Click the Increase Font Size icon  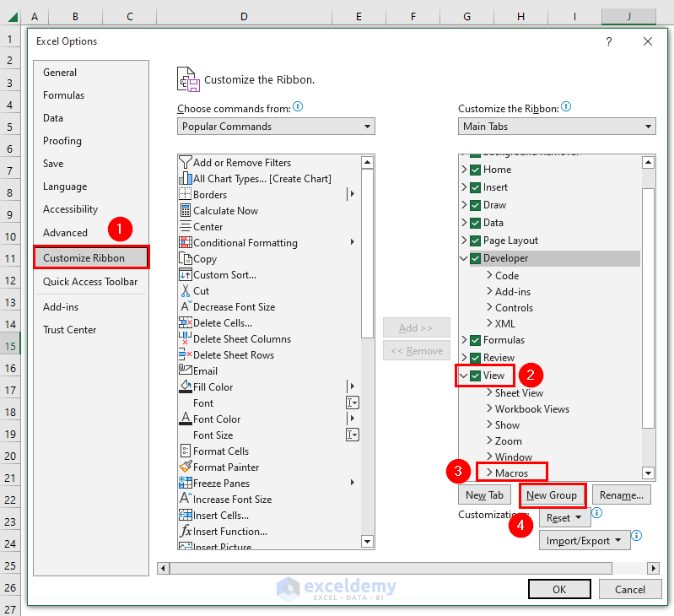186,498
